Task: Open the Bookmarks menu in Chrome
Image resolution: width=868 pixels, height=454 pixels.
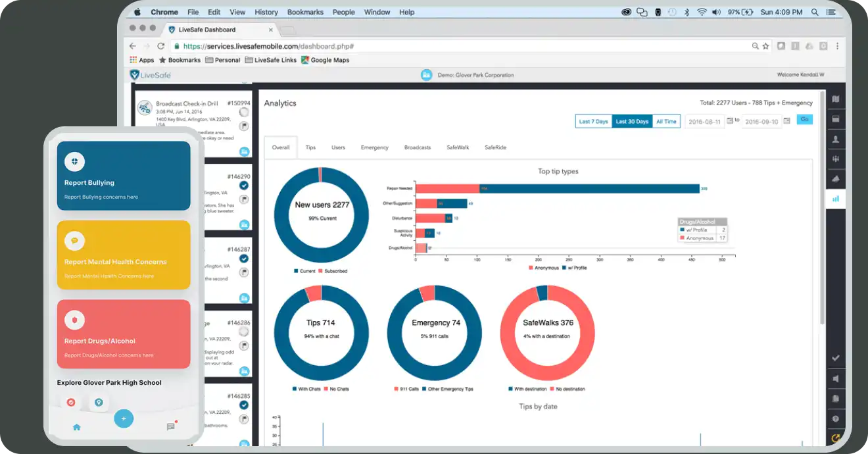Action: click(305, 12)
